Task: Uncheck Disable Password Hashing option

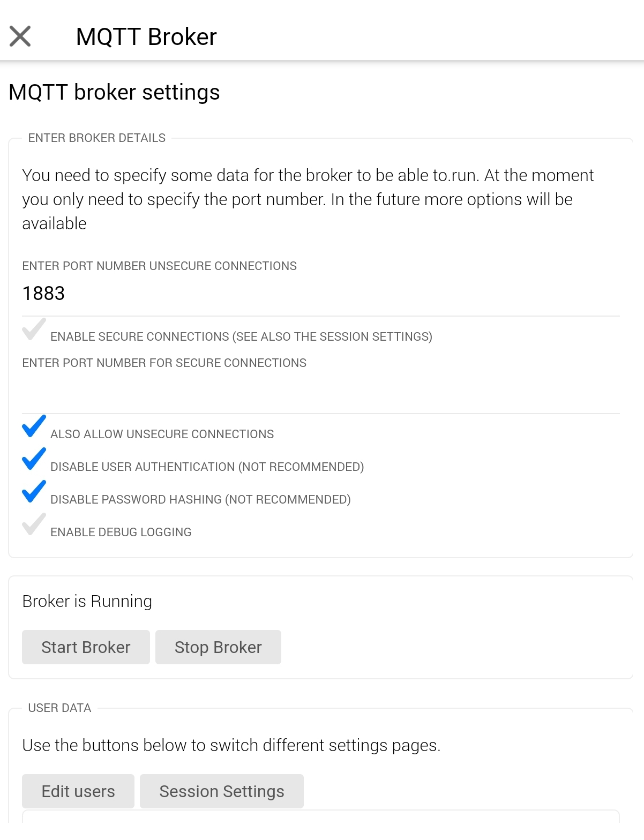Action: 34,492
